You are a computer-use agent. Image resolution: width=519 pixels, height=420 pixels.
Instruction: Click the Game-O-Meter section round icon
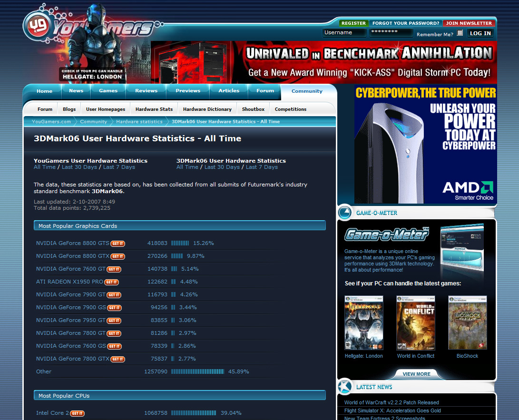tap(345, 213)
